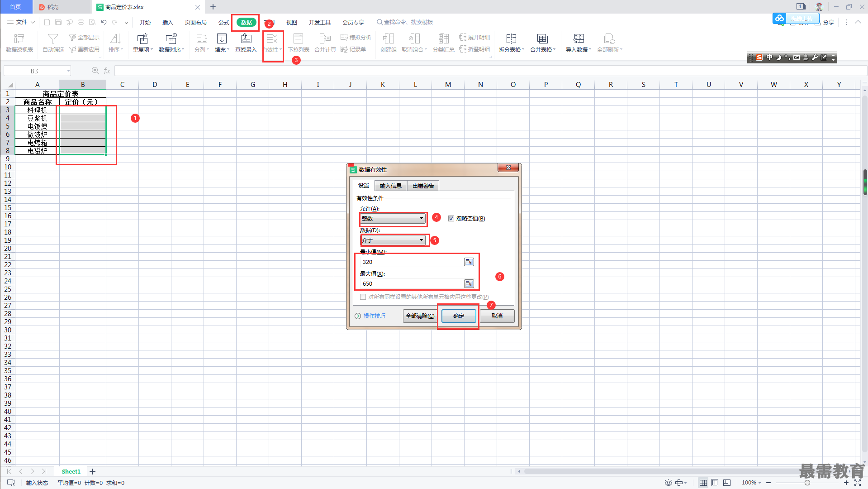Click the zoom out minus button
Viewport: 868px width, 489px height.
click(768, 483)
